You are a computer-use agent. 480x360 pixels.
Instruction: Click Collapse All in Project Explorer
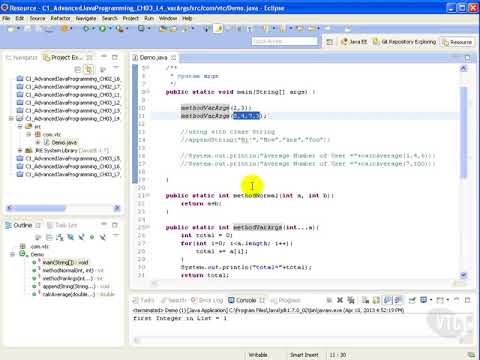[77, 69]
